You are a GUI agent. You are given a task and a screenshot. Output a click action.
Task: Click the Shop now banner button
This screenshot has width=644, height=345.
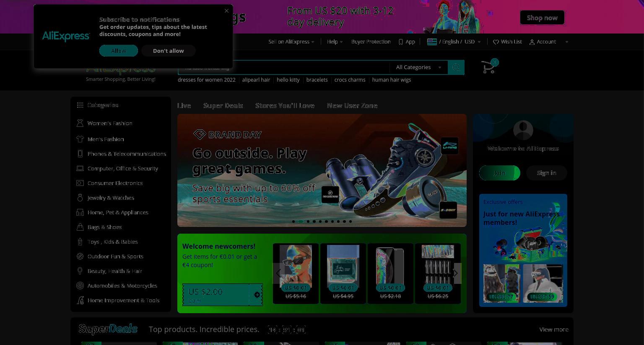click(x=542, y=18)
